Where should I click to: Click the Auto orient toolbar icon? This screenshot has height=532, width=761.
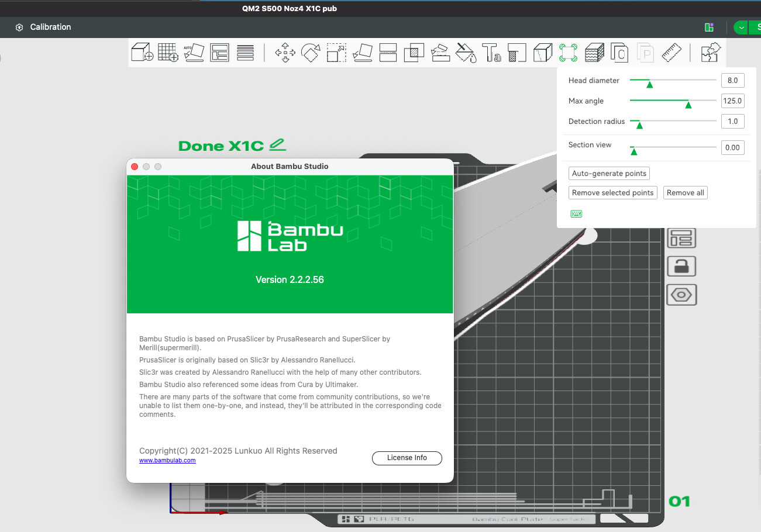pos(194,53)
